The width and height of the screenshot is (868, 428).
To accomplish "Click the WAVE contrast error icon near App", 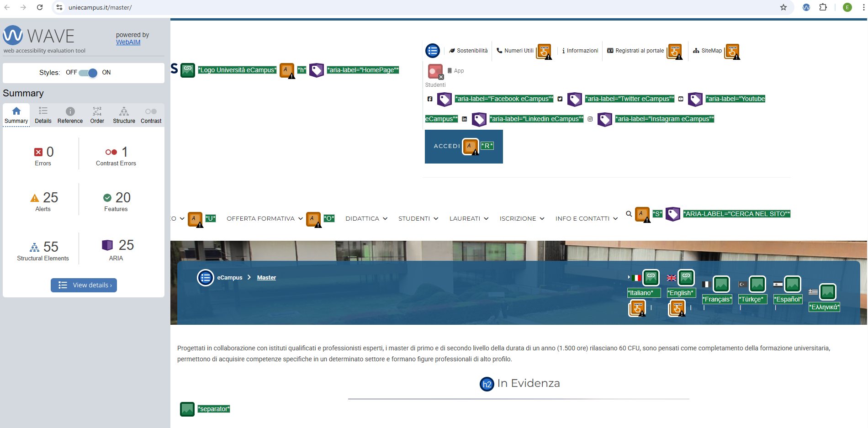I will [435, 72].
